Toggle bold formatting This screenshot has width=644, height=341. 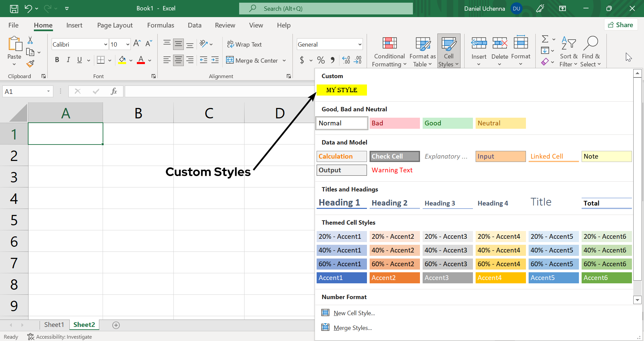coord(57,60)
